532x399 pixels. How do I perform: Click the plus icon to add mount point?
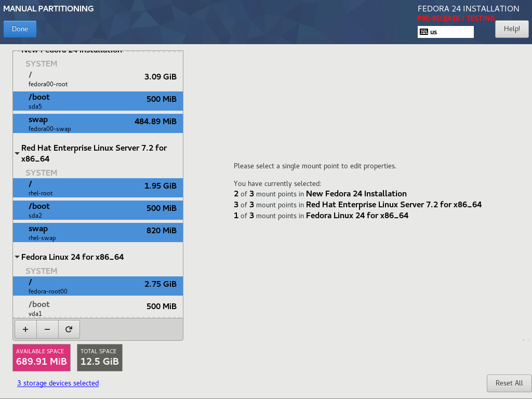point(25,329)
